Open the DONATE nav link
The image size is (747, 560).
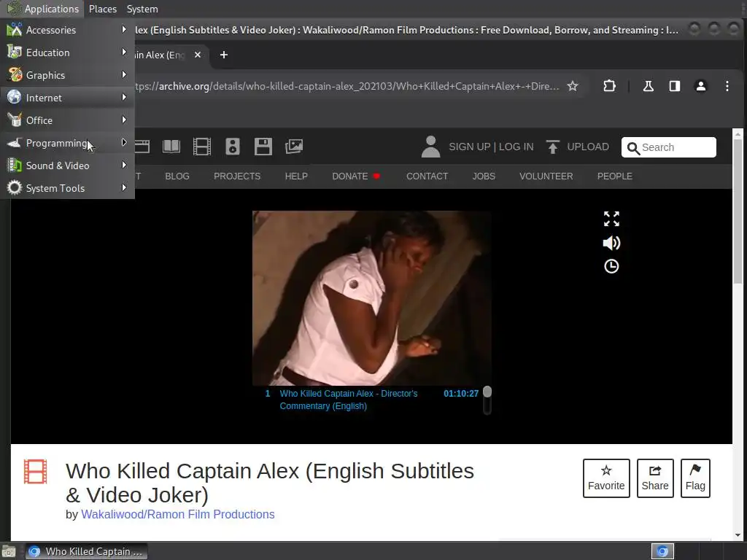(350, 176)
